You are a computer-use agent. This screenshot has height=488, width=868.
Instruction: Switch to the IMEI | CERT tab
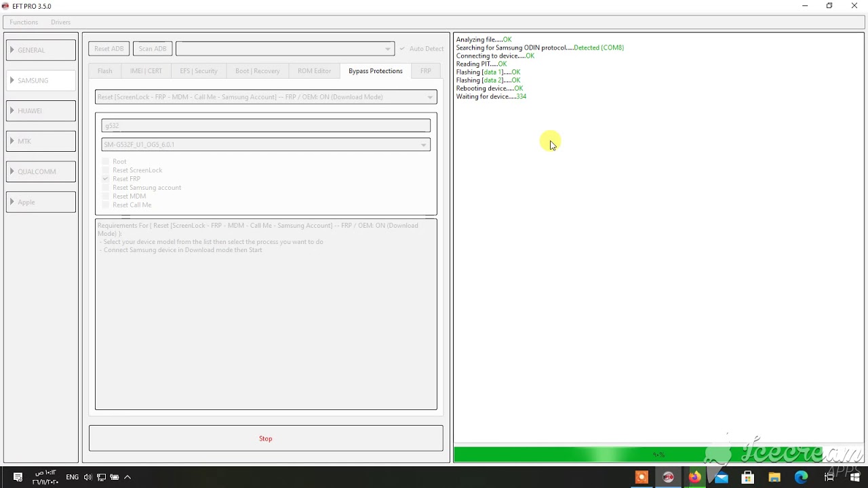[146, 71]
